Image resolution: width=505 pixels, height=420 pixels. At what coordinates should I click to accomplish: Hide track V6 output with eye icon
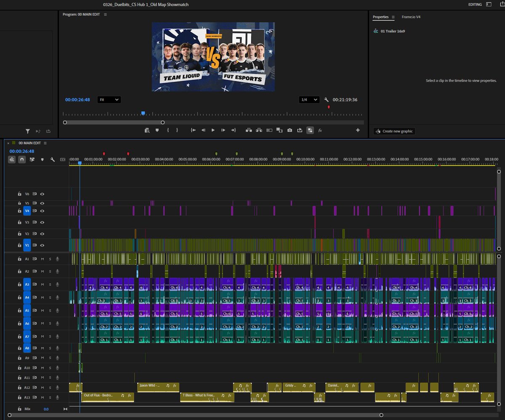pyautogui.click(x=42, y=194)
